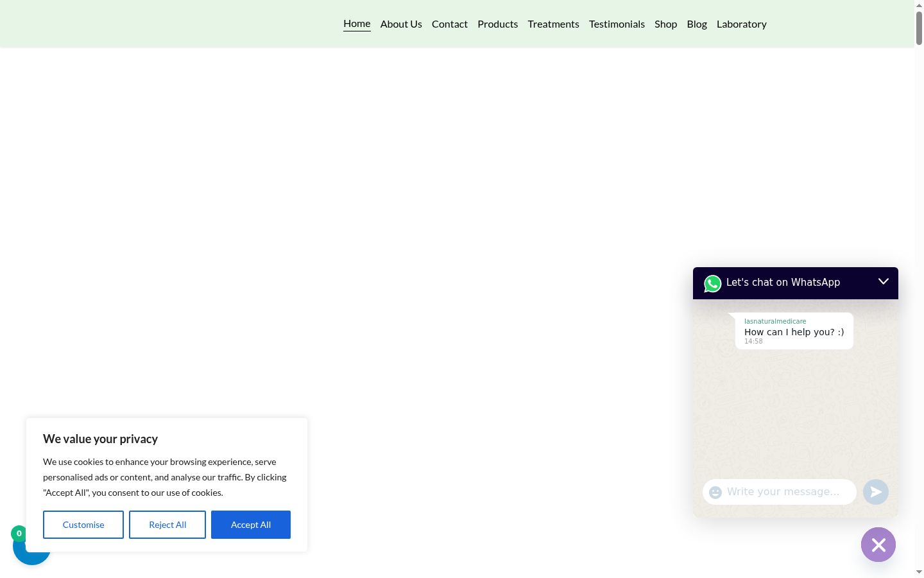Open the Contact menu item
The image size is (924, 578).
[x=450, y=24]
